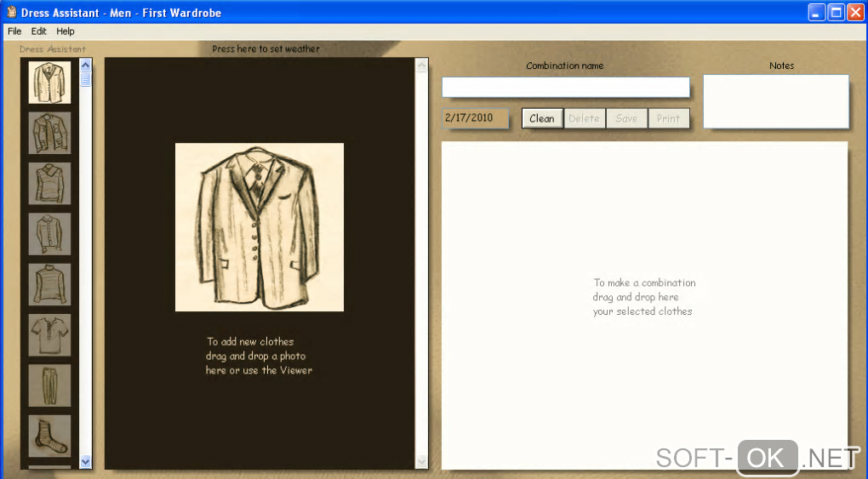
Task: Click the down arrow of category list scrollbar
Action: pyautogui.click(x=85, y=461)
